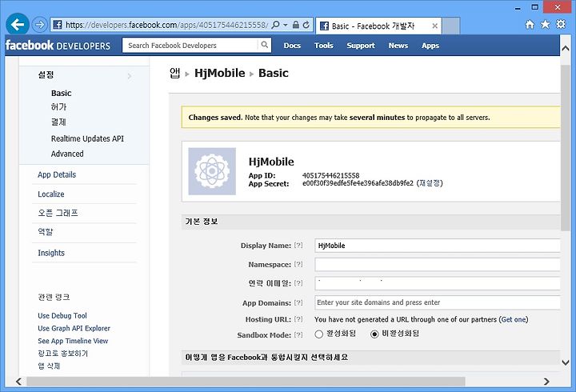Click Get one hosting URL link

(x=513, y=319)
